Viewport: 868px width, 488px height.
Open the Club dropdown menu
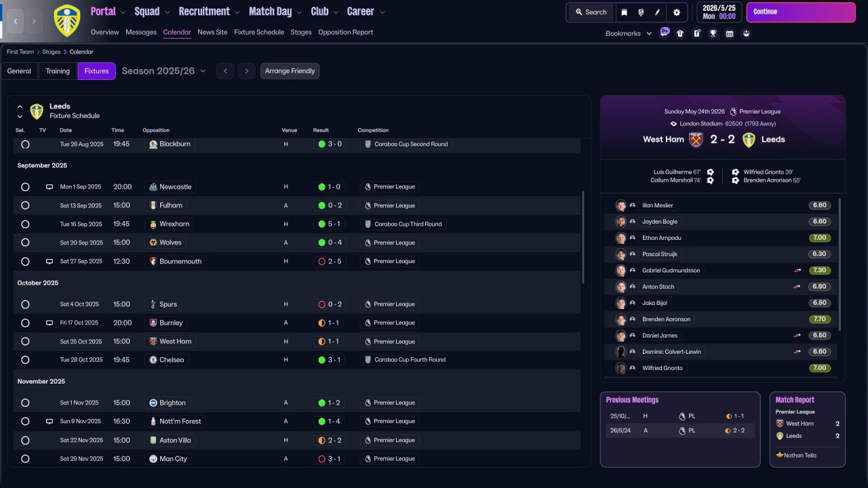(x=325, y=12)
